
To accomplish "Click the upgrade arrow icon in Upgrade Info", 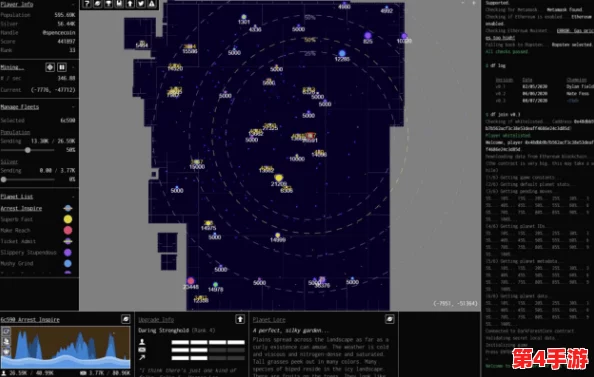I will point(240,319).
